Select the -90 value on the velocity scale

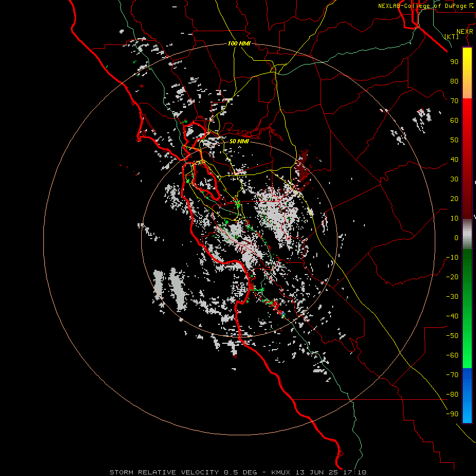click(452, 414)
